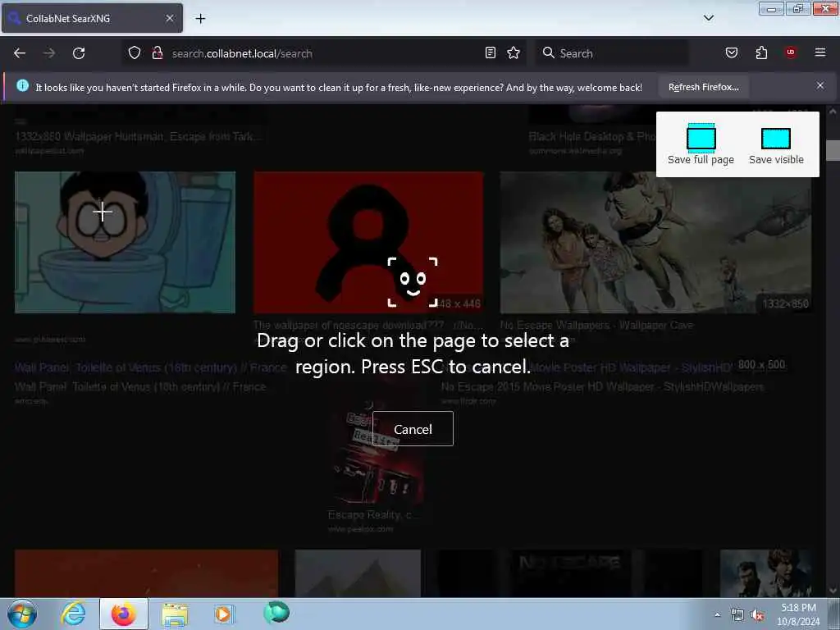Viewport: 840px width, 630px height.
Task: Click the Refresh Firefox button
Action: coord(703,87)
